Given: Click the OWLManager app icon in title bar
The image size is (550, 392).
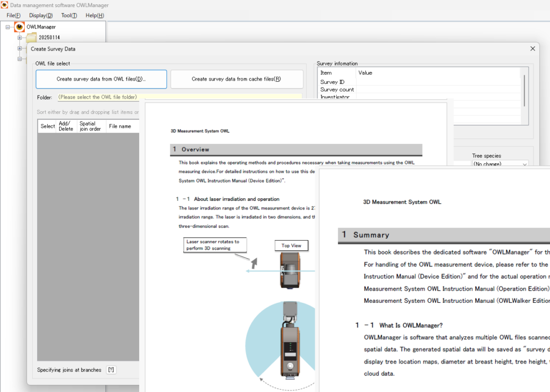Looking at the screenshot, I should tap(4, 5).
